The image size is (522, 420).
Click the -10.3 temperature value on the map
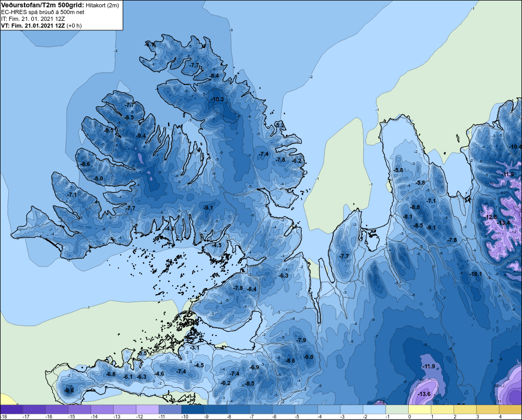click(217, 99)
